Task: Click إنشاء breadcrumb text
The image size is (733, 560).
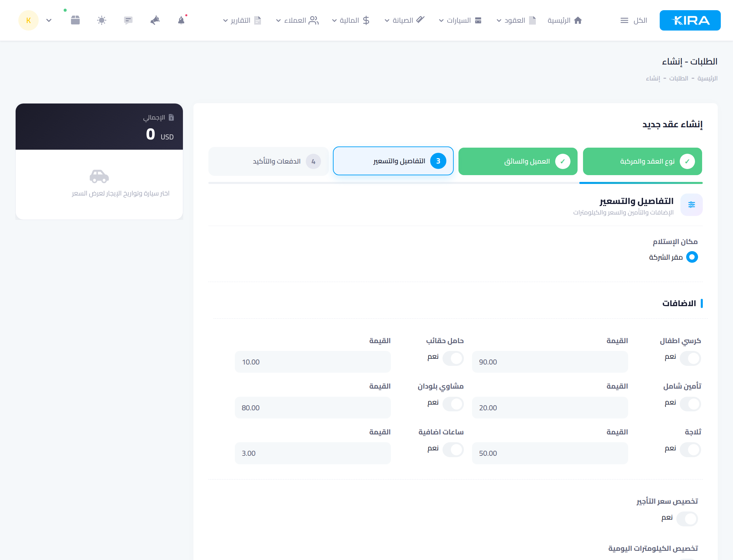Action: click(x=653, y=78)
